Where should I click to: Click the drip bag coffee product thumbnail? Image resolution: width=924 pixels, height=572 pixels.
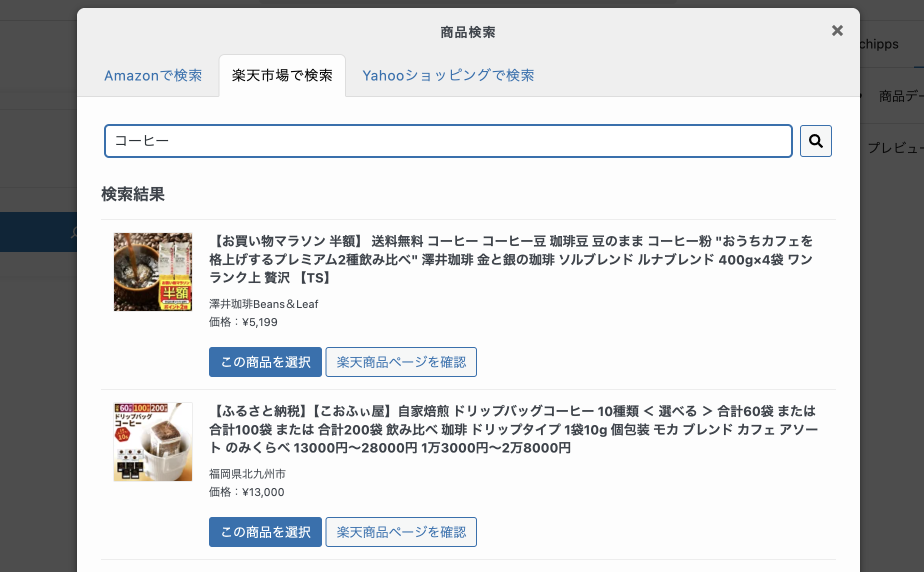153,442
